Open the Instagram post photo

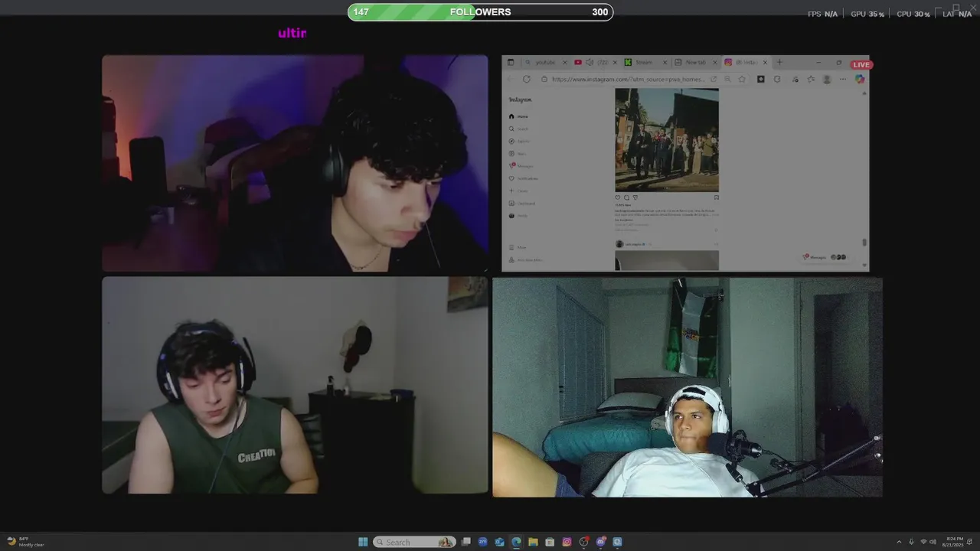[x=667, y=140]
